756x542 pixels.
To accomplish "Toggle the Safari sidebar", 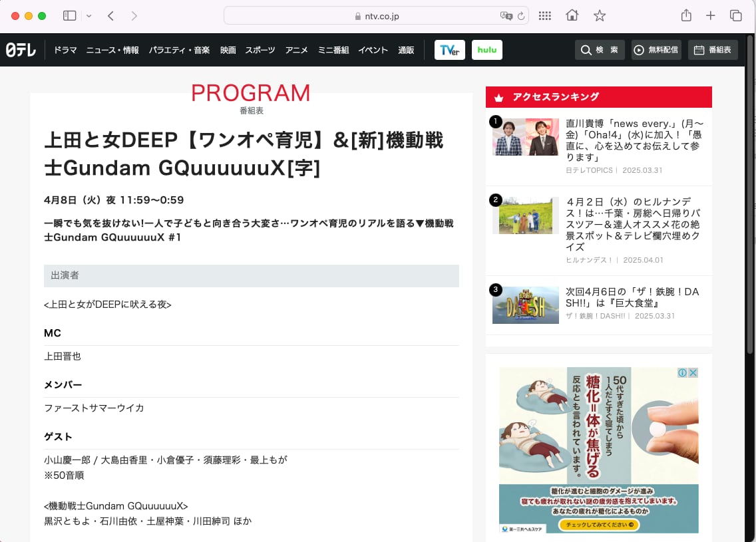I will (x=69, y=16).
